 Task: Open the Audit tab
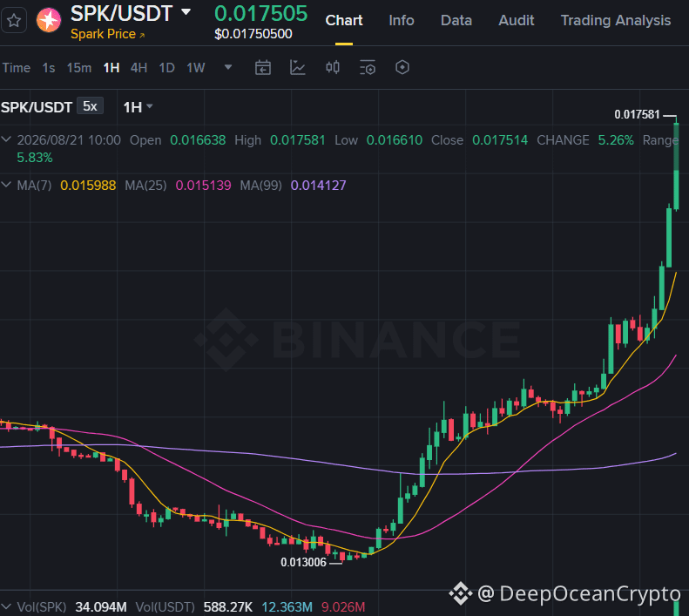click(516, 20)
